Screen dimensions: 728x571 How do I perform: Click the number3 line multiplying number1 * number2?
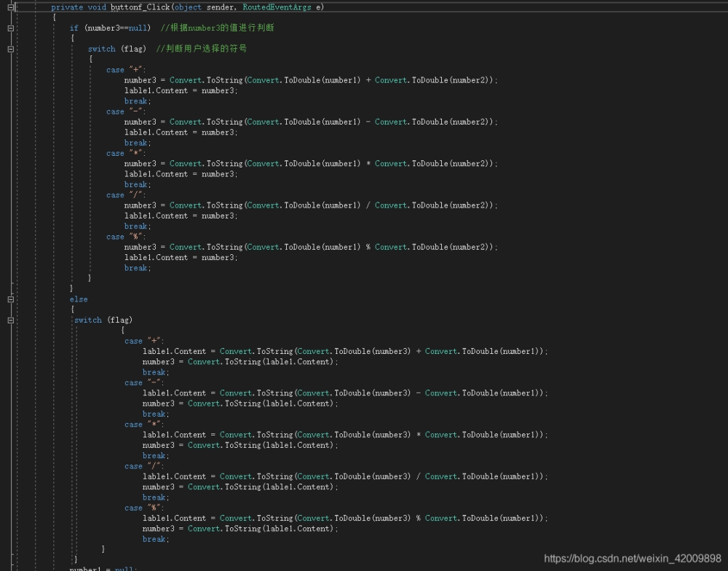pyautogui.click(x=311, y=164)
